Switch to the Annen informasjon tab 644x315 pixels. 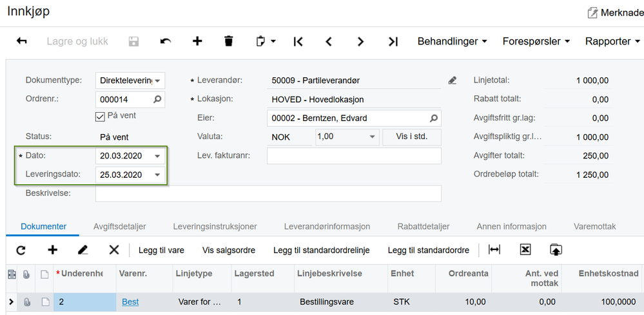point(511,226)
